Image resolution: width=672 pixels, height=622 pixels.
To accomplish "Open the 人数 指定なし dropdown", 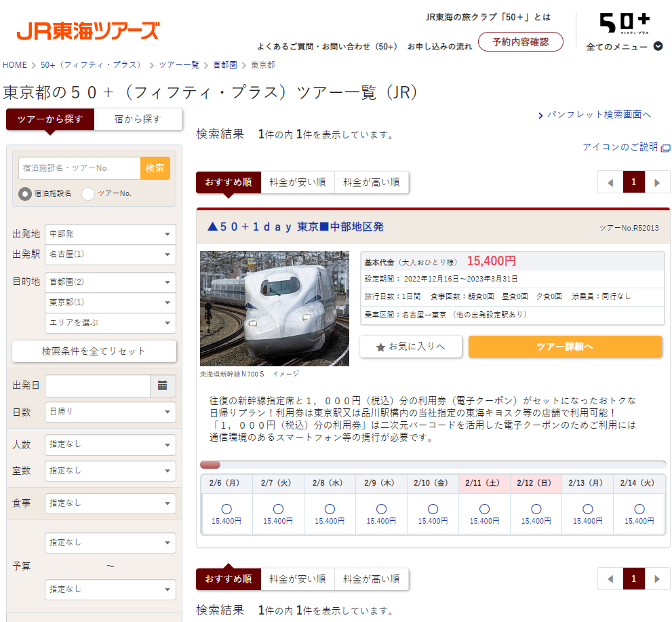I will click(111, 444).
